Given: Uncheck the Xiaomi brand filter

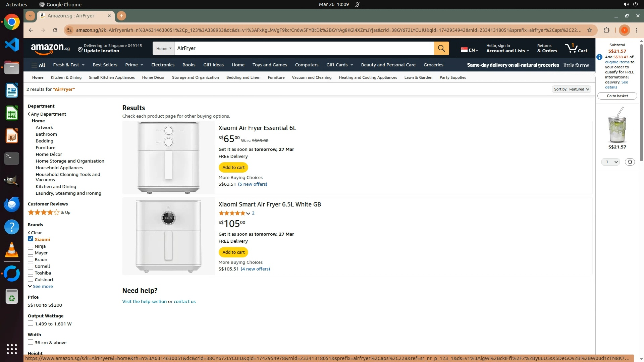Looking at the screenshot, I should [31, 239].
